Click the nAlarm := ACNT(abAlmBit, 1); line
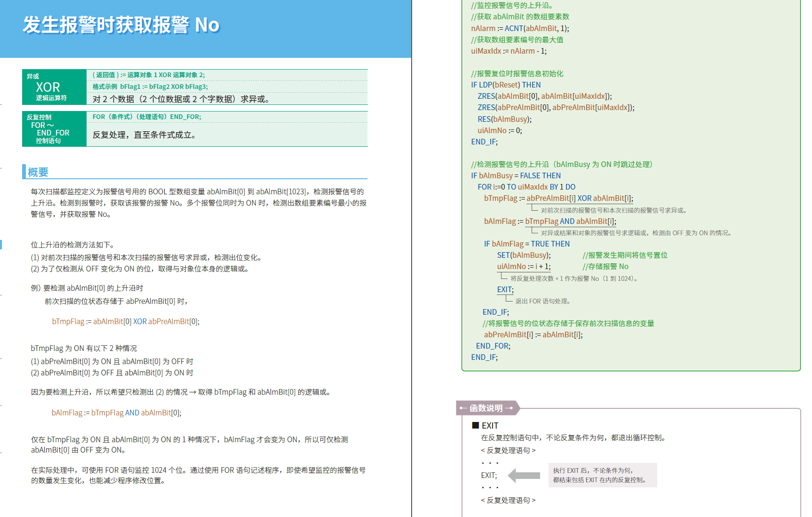Viewport: 812px width, 517px height. [520, 28]
